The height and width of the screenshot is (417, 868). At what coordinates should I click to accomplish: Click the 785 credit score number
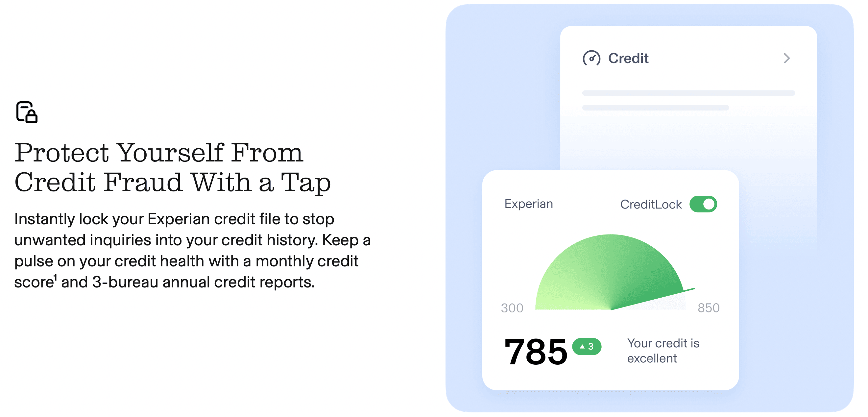pyautogui.click(x=535, y=352)
